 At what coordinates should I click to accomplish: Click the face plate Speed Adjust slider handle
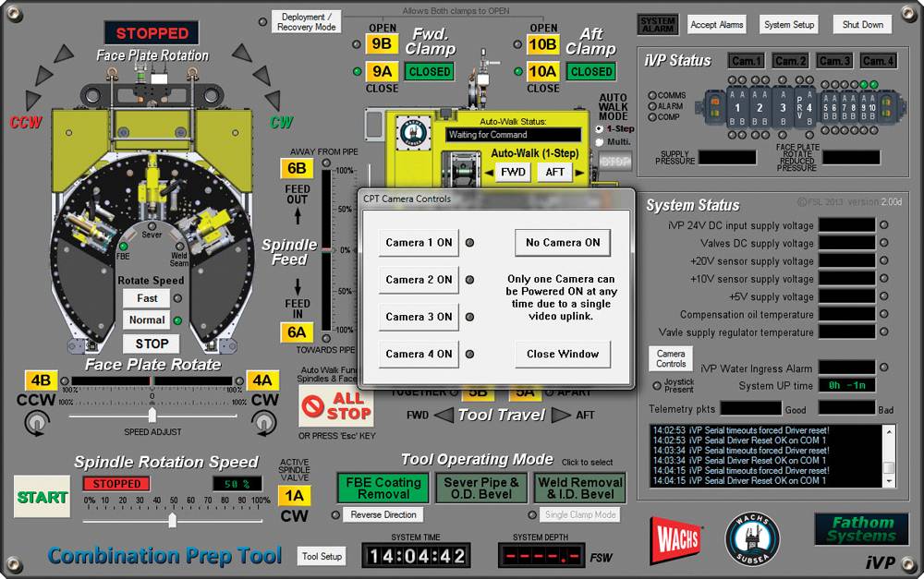coord(152,416)
